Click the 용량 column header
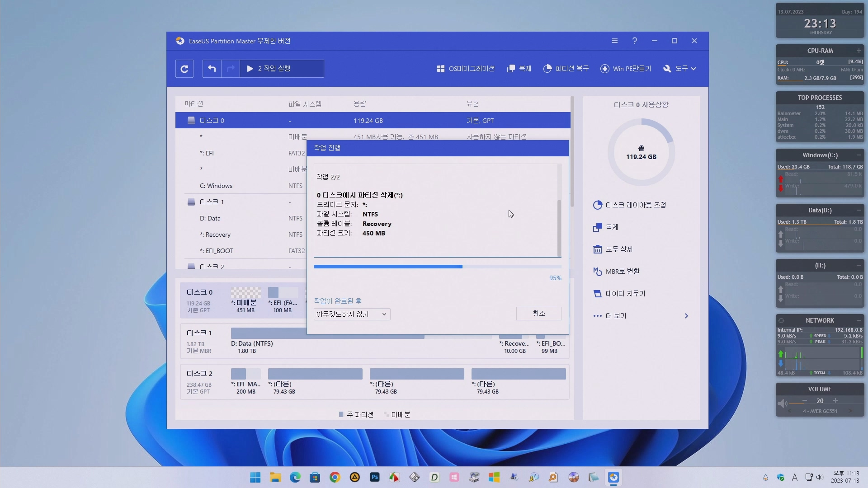 360,104
